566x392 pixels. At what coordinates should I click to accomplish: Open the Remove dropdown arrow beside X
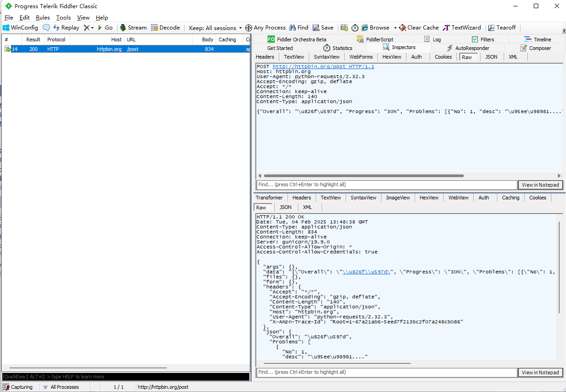(x=92, y=28)
